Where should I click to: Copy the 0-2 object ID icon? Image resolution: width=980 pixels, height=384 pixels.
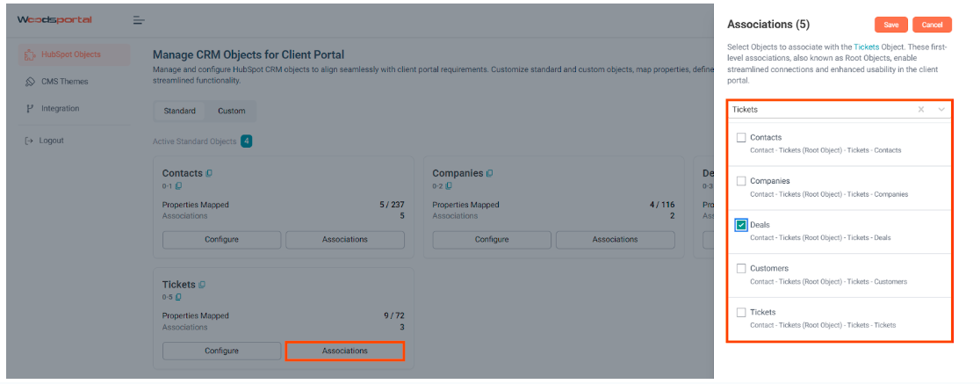tap(449, 185)
